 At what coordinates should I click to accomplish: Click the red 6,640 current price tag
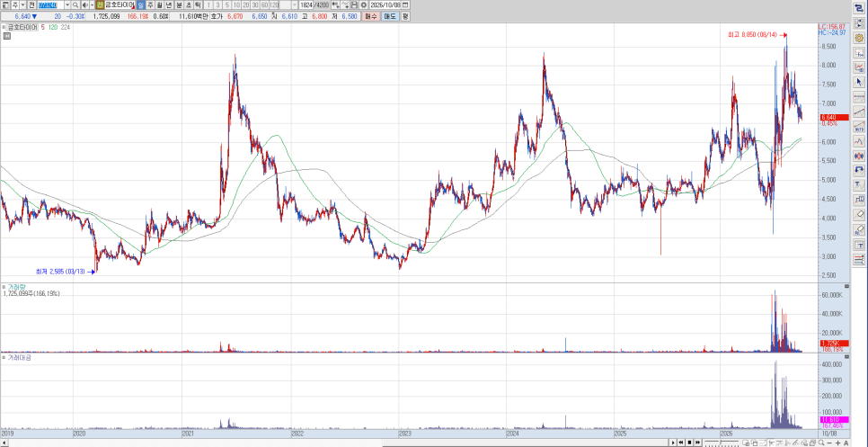834,118
